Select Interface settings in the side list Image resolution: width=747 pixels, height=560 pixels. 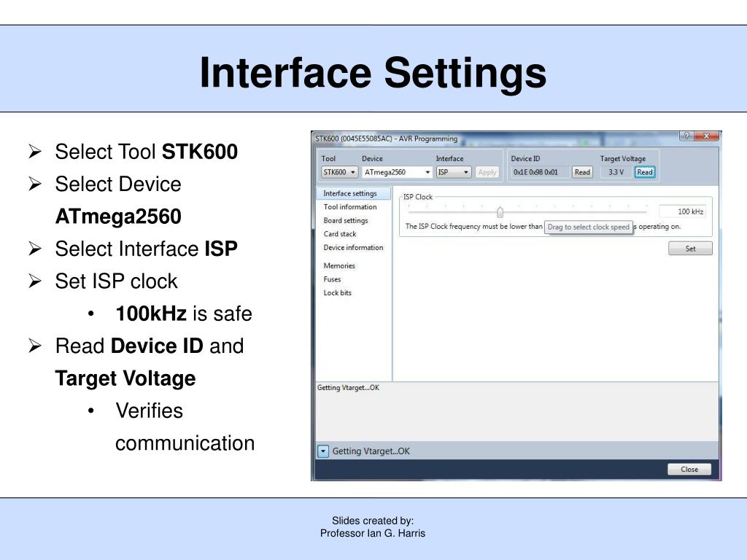353,193
